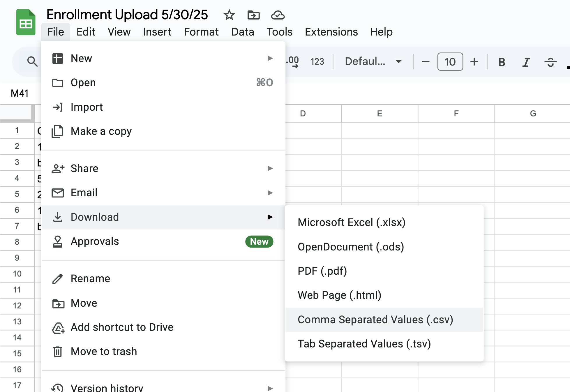Click the increase decimal places icon
This screenshot has width=570, height=392.
292,62
